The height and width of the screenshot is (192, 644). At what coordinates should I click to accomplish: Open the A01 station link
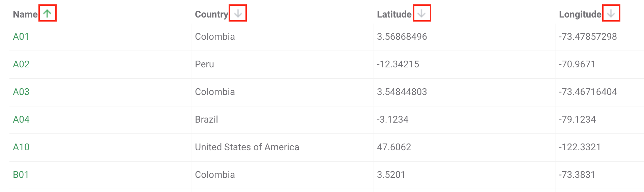coord(21,37)
